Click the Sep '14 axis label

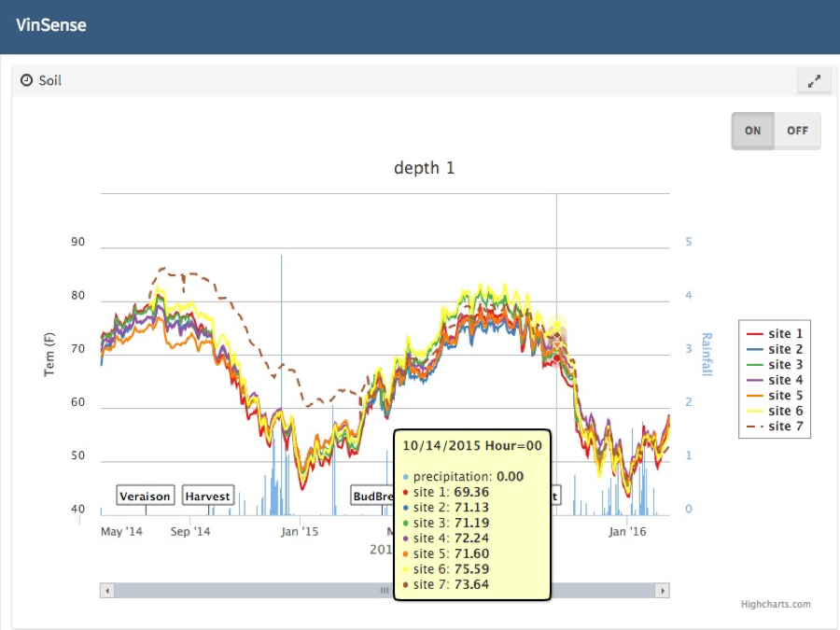point(190,531)
